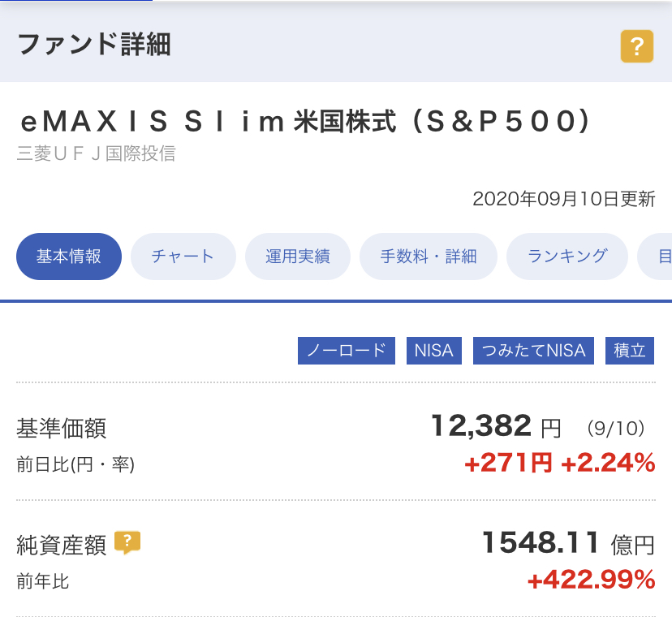Go to the 手数料・詳細 tab
Image resolution: width=672 pixels, height=617 pixels.
pos(428,257)
